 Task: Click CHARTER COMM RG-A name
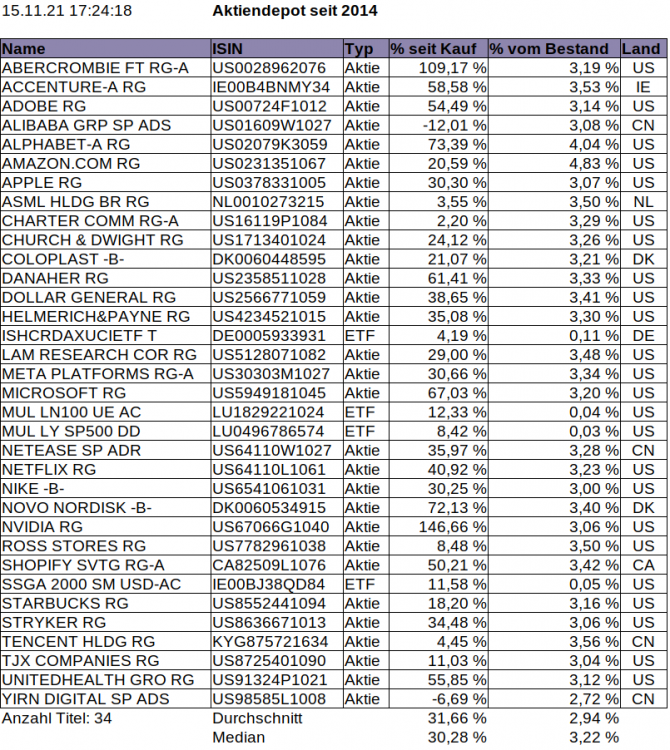pyautogui.click(x=105, y=221)
